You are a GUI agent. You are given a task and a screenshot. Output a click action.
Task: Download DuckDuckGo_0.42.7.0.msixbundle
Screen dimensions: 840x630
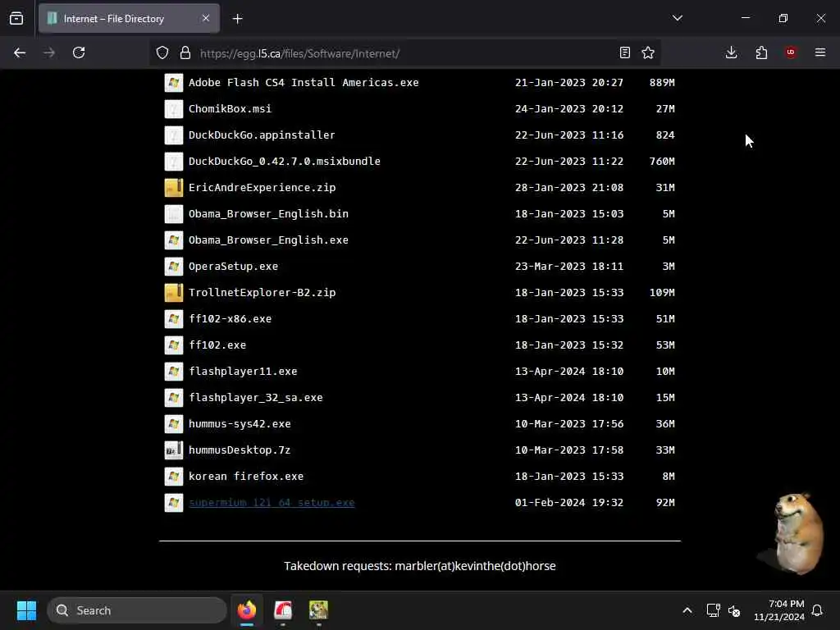285,162
